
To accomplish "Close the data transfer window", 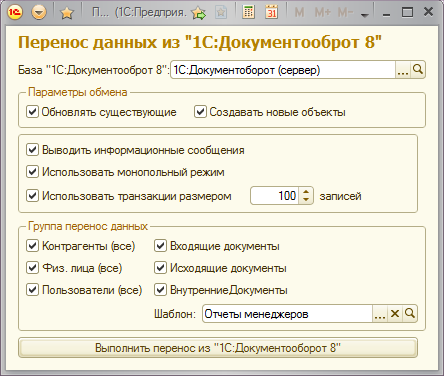I will point(428,12).
